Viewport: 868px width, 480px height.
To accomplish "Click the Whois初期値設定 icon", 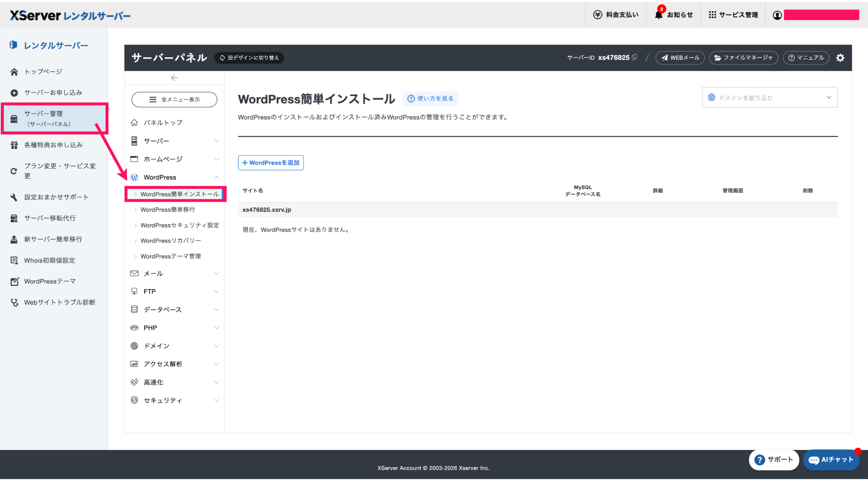I will 14,260.
